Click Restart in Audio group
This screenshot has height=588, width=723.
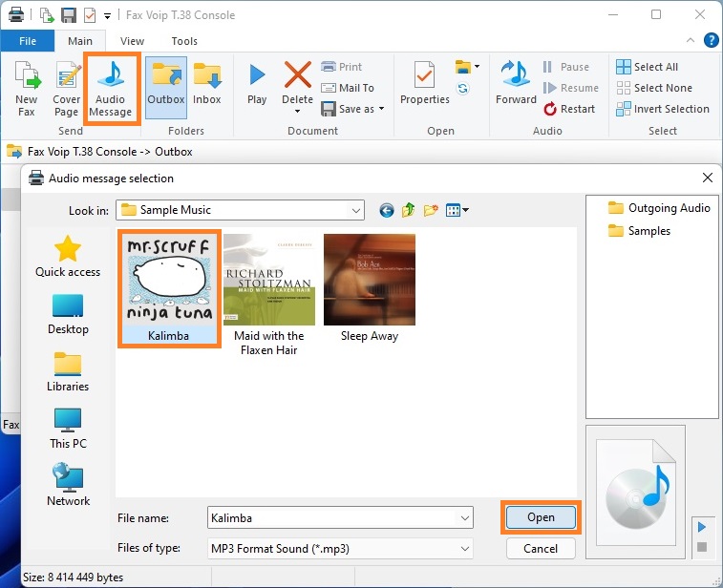click(569, 109)
